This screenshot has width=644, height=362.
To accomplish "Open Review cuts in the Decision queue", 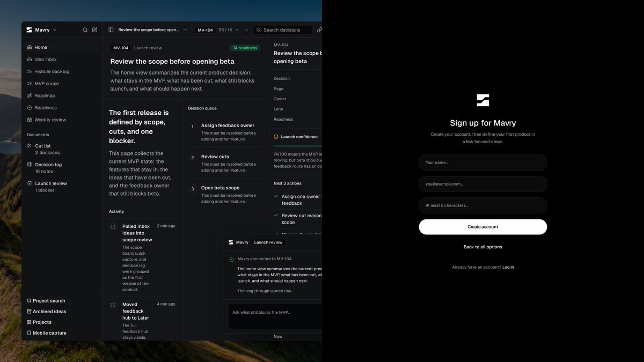I will pyautogui.click(x=225, y=163).
